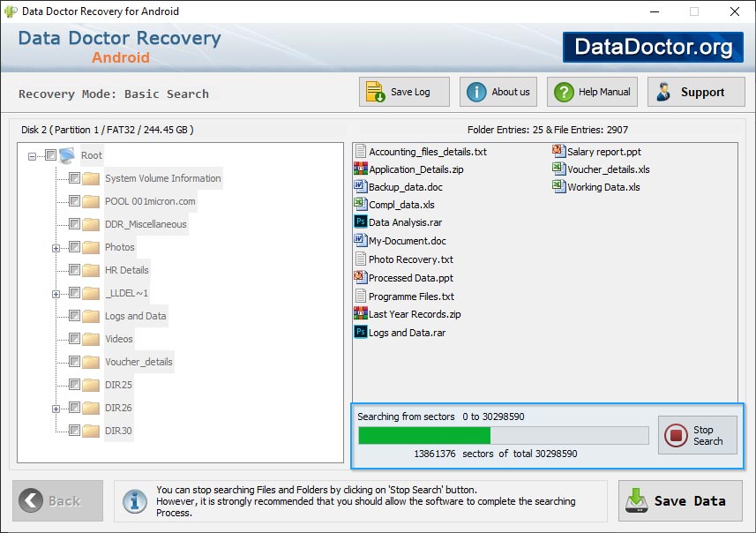
Task: Click the Videos folder icon in tree
Action: point(91,339)
